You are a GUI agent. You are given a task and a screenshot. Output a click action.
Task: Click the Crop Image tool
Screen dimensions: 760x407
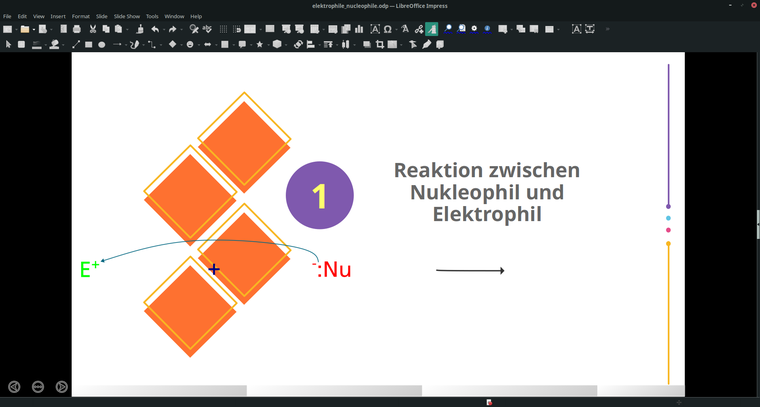click(x=380, y=45)
